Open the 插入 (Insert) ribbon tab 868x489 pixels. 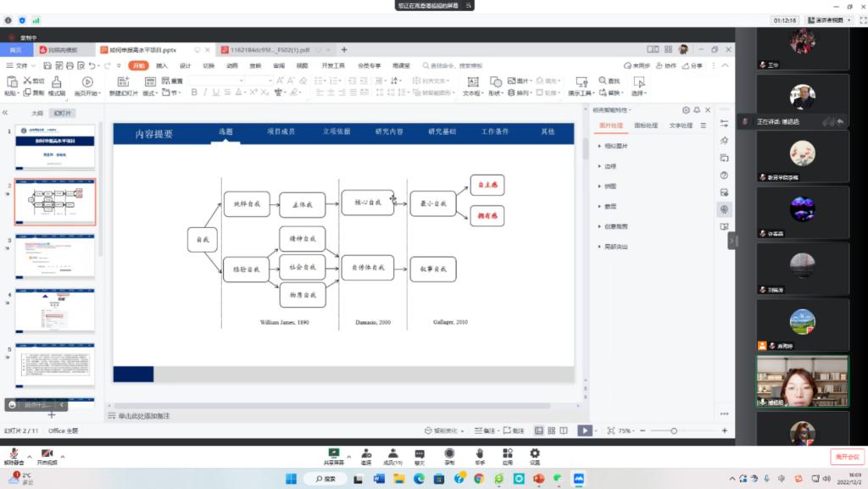pyautogui.click(x=161, y=65)
